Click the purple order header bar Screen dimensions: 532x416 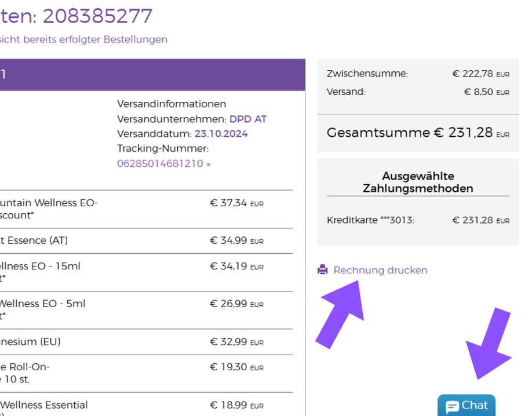coord(152,74)
